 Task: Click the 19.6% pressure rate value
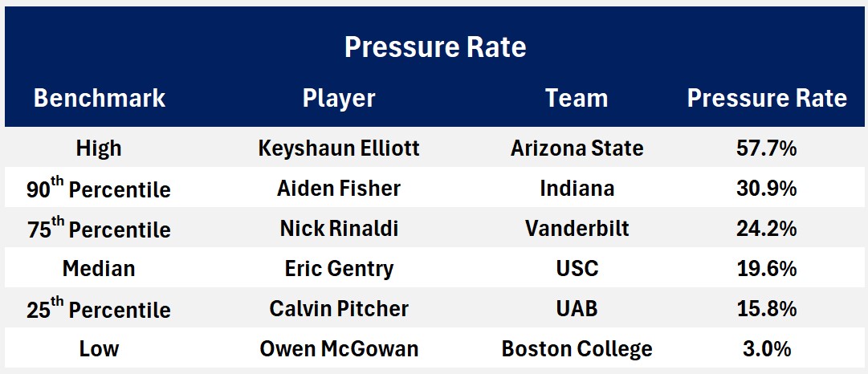coord(767,269)
